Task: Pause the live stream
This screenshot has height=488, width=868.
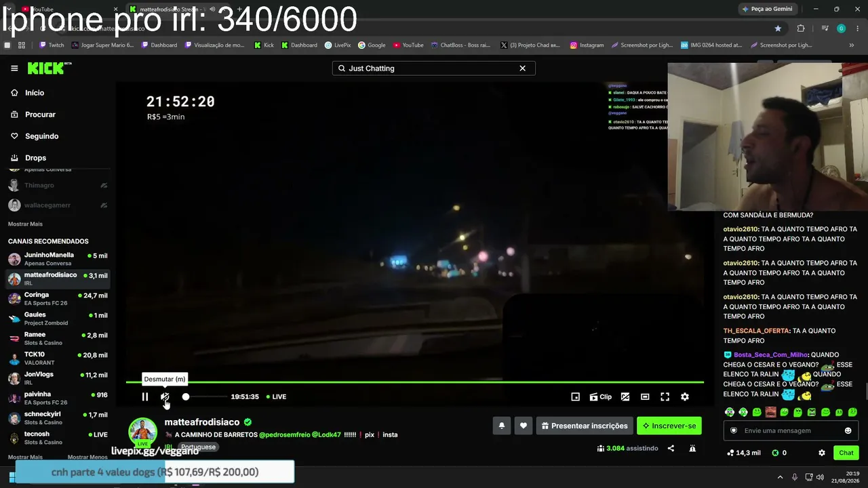Action: [144, 397]
